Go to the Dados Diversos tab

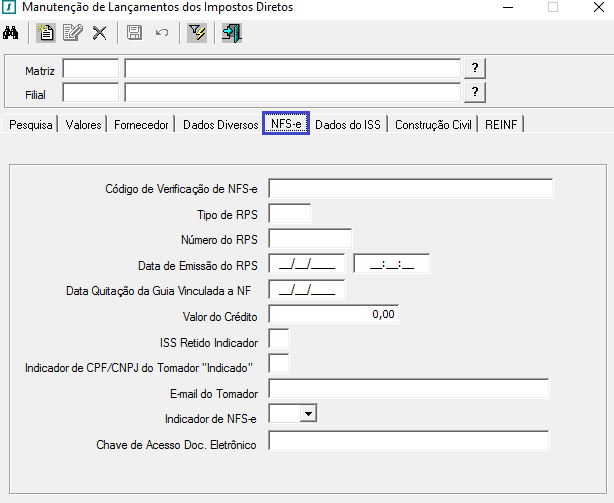coord(220,125)
